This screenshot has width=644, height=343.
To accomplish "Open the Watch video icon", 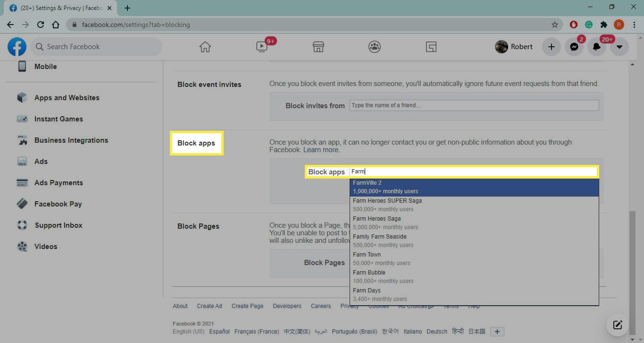I will (261, 47).
